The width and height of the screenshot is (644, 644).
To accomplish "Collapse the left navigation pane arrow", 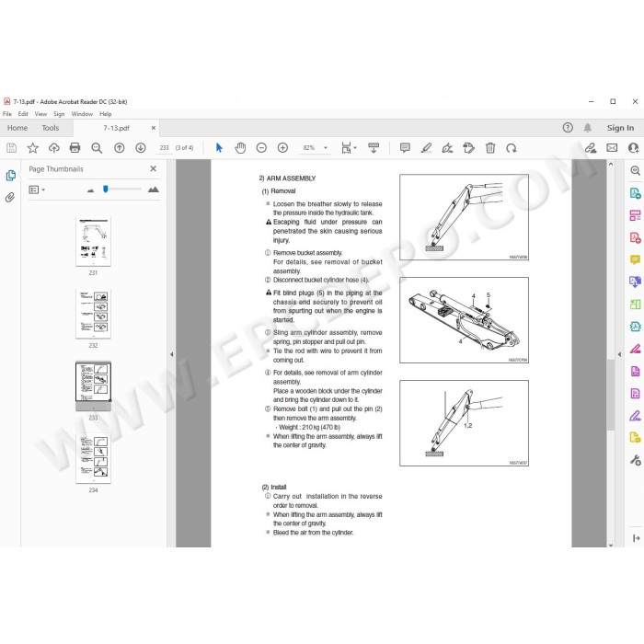I will click(172, 354).
